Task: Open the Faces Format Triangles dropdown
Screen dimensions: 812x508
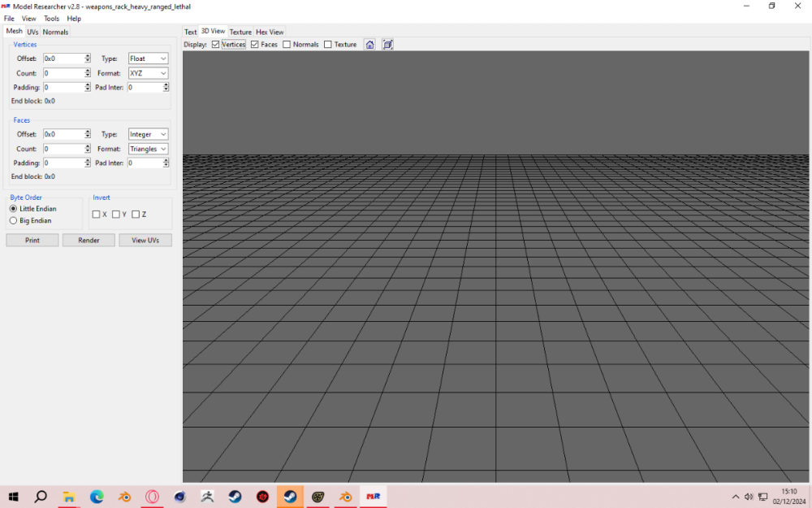Action: click(149, 149)
